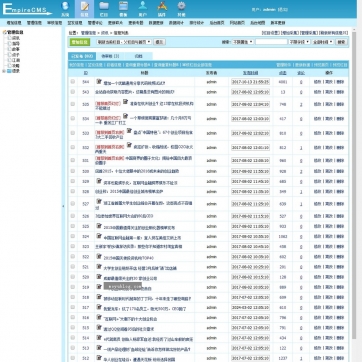Image resolution: width=362 pixels, height=362 pixels.
Task: Click 修改 link for row ID 543
Action: pyautogui.click(x=317, y=92)
